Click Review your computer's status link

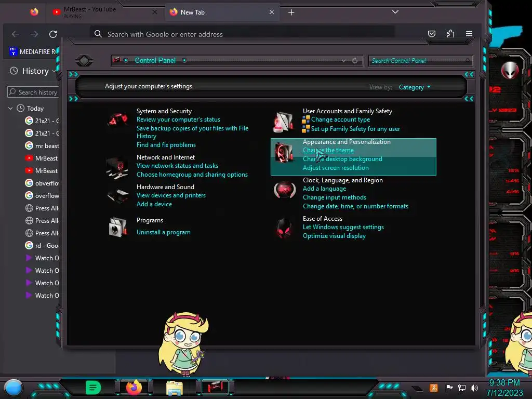(178, 119)
